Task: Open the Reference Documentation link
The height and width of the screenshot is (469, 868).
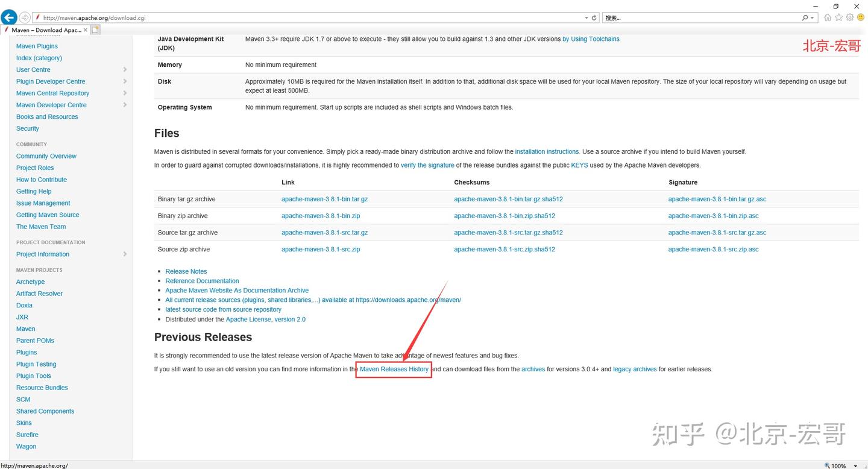Action: [x=202, y=281]
